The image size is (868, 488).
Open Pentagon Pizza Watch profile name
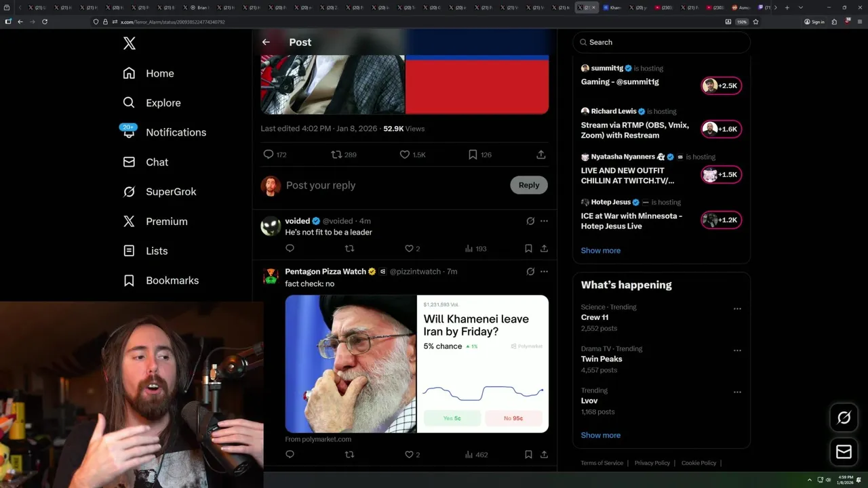click(x=325, y=271)
